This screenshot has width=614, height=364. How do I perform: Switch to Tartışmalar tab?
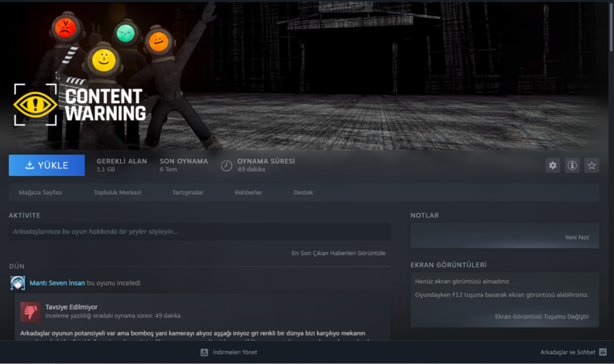(188, 192)
